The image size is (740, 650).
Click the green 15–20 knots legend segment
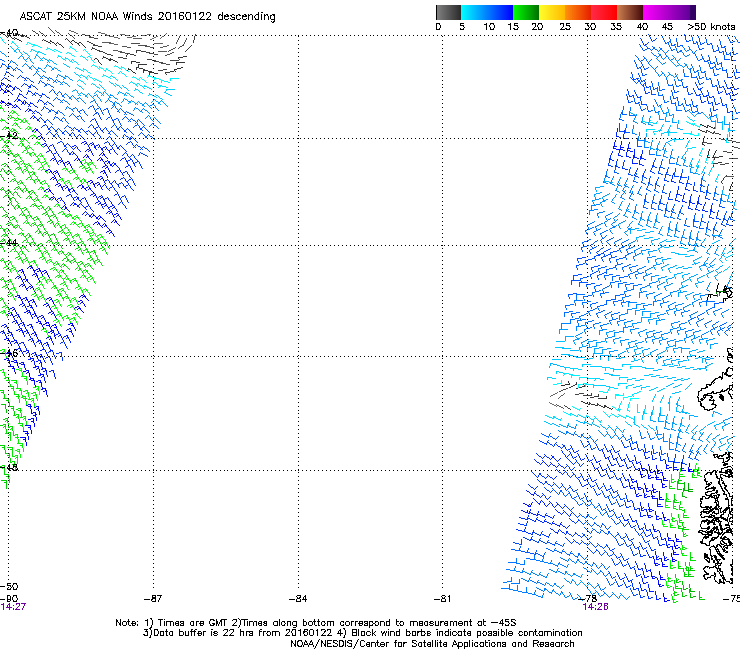(526, 12)
